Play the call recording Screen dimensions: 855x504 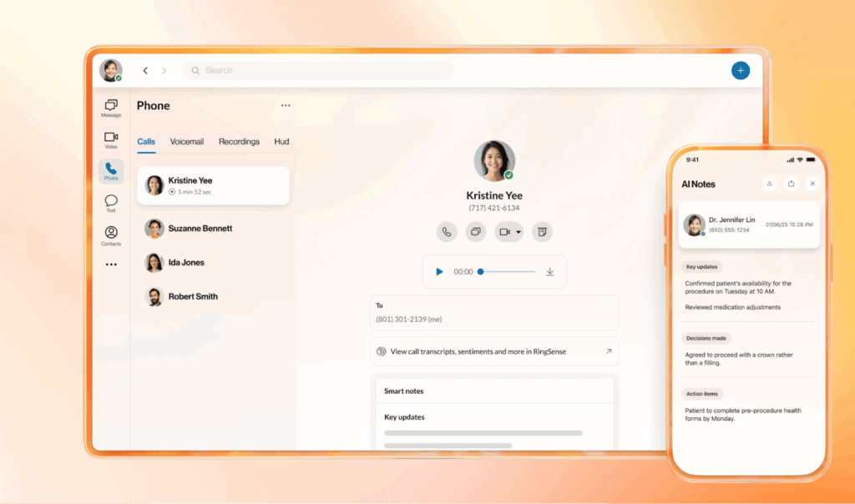(438, 271)
